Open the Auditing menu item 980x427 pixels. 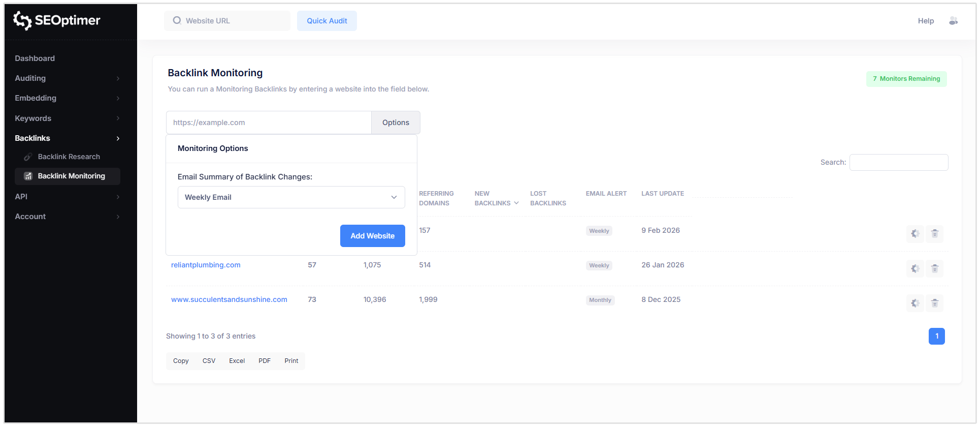point(30,78)
